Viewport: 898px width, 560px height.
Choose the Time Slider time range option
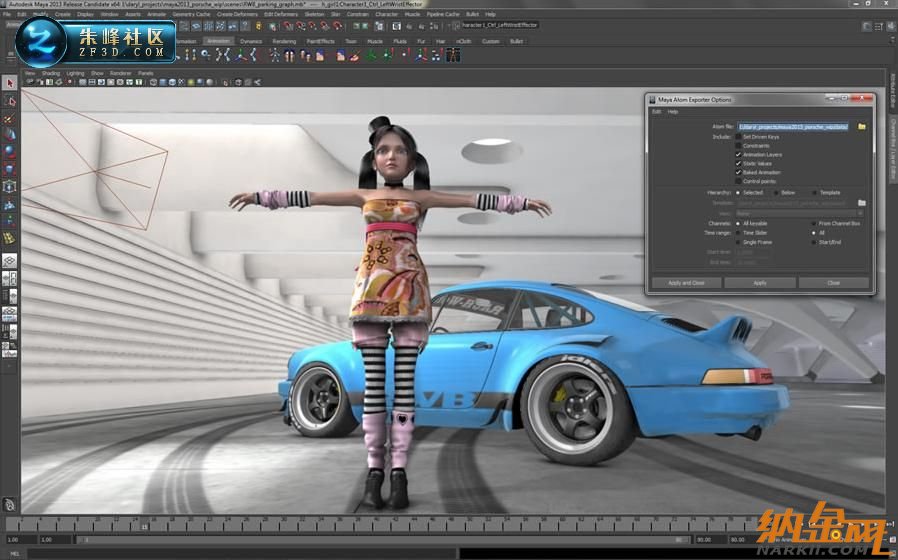pyautogui.click(x=739, y=233)
